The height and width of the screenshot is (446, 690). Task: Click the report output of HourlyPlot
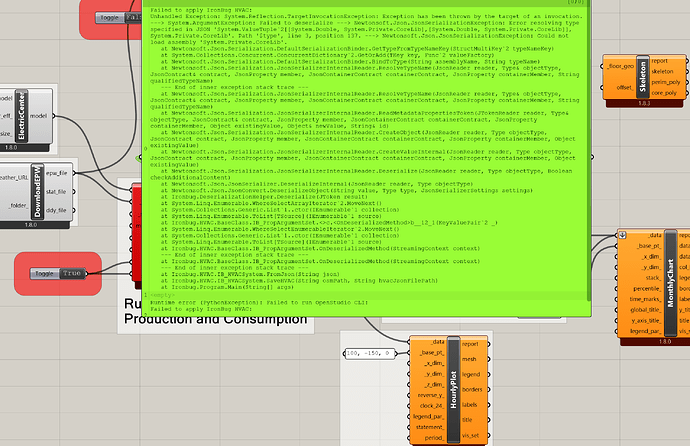point(470,344)
